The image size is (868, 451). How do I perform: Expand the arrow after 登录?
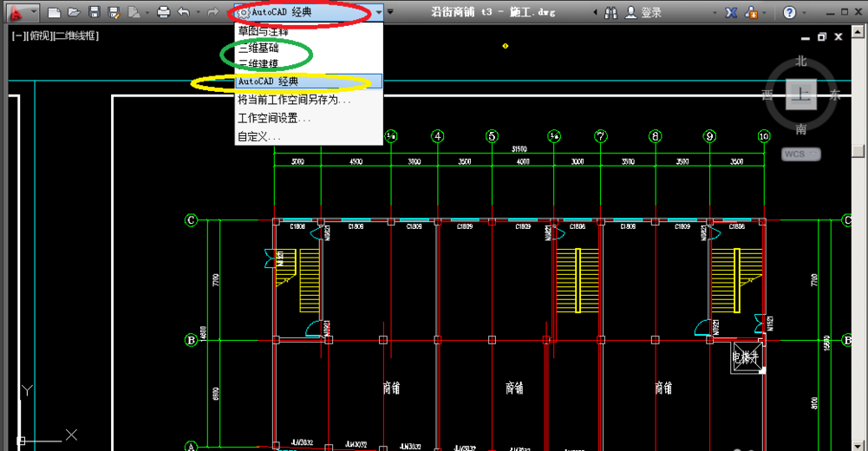click(715, 12)
